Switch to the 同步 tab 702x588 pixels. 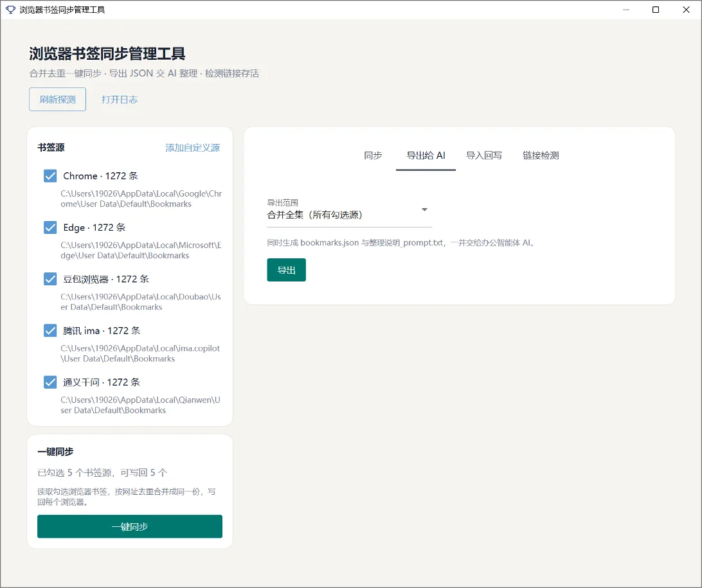373,156
